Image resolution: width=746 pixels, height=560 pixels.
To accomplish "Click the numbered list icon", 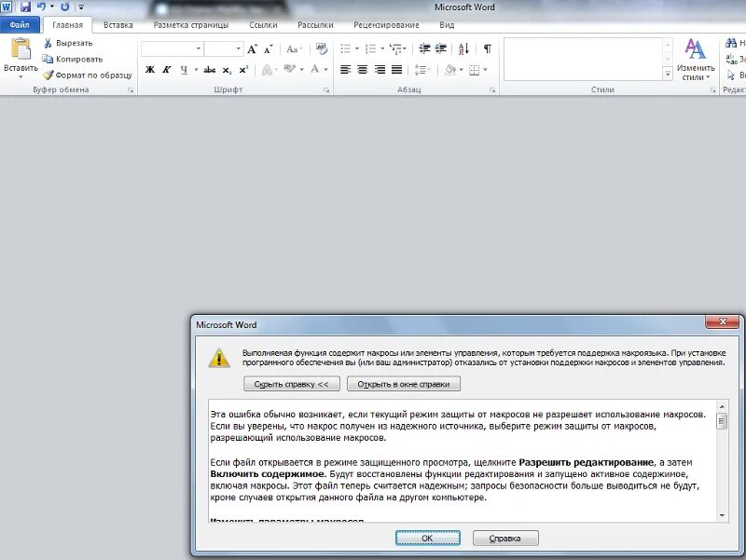I will point(370,48).
